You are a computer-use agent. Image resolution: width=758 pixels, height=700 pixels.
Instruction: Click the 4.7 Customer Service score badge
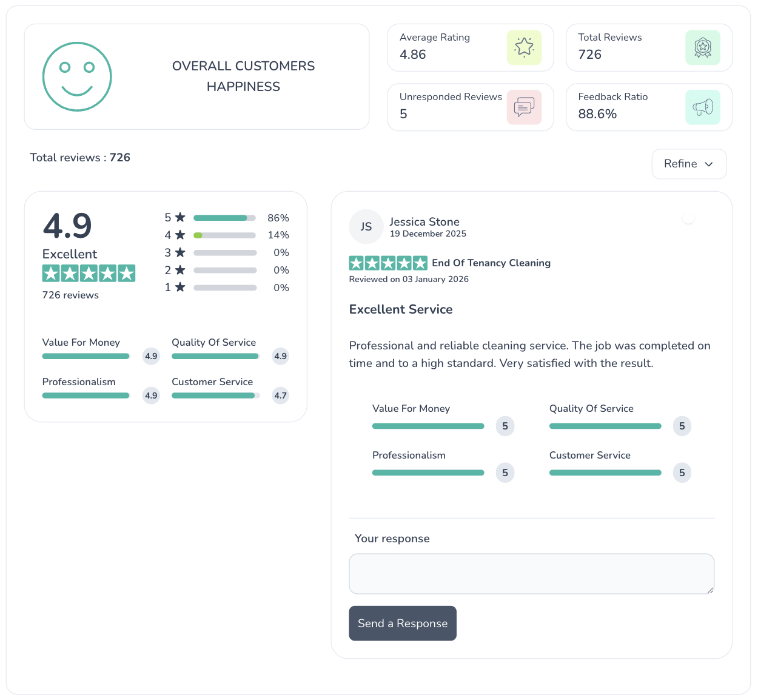(280, 395)
